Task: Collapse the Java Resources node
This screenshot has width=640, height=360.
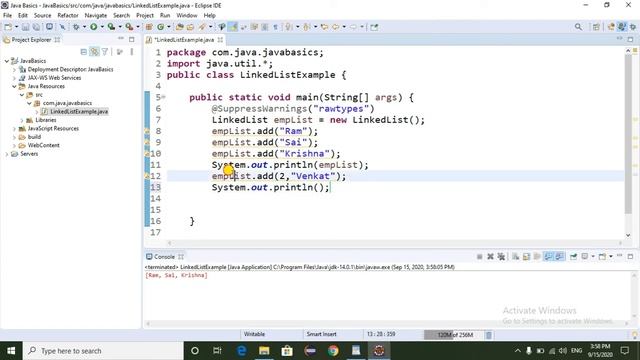Action: click(14, 86)
